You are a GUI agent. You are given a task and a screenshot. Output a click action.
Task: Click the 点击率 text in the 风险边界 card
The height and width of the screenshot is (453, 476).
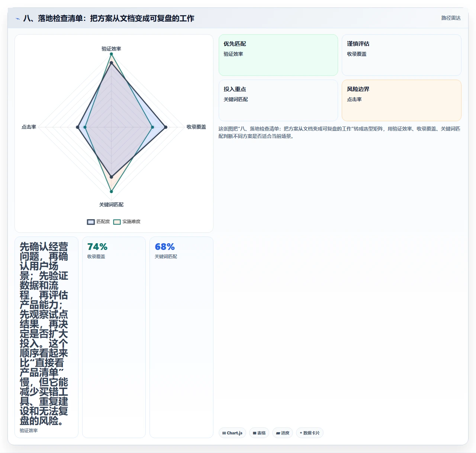pos(354,99)
